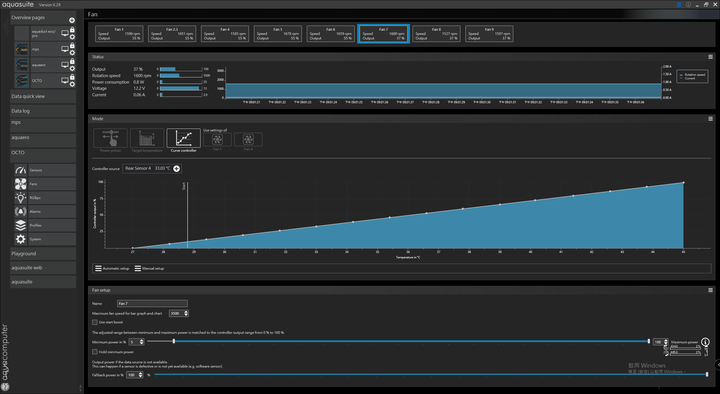The image size is (720, 394).
Task: Toggle the lock on mps overview page
Action: coord(72,45)
